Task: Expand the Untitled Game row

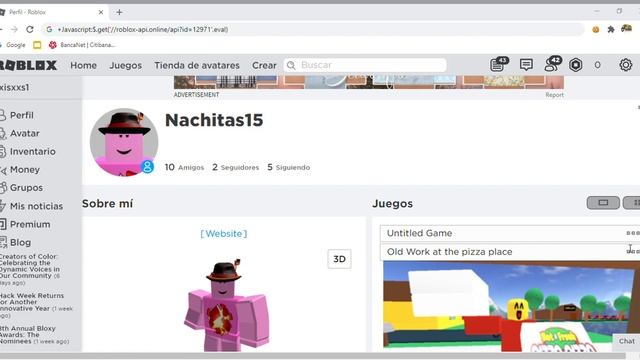Action: [x=510, y=233]
